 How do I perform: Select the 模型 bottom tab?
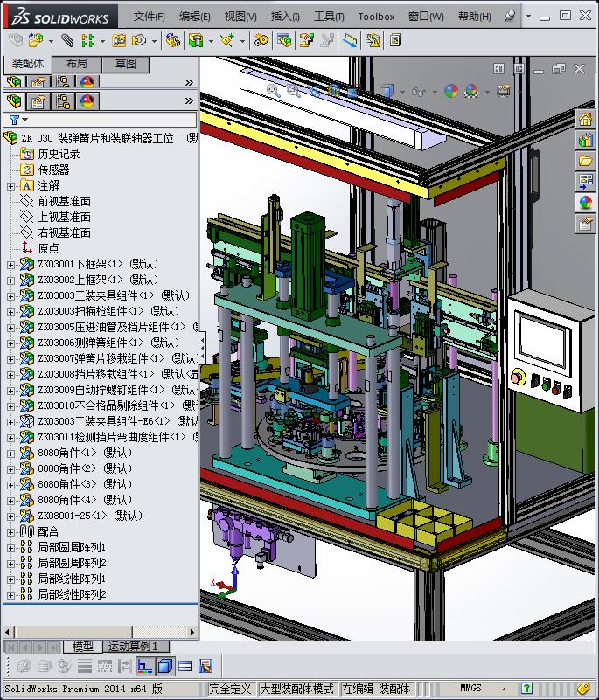point(83,647)
